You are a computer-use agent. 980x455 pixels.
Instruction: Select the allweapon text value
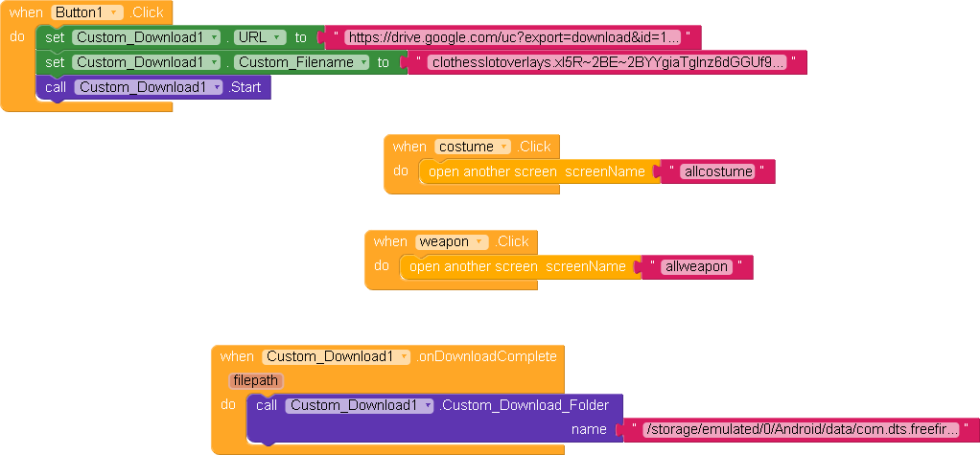click(697, 266)
